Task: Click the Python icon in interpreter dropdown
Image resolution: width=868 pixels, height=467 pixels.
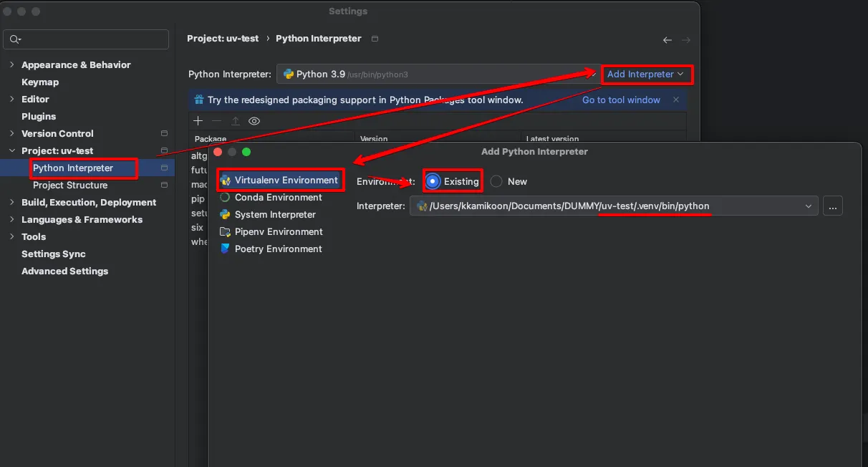Action: pyautogui.click(x=289, y=74)
